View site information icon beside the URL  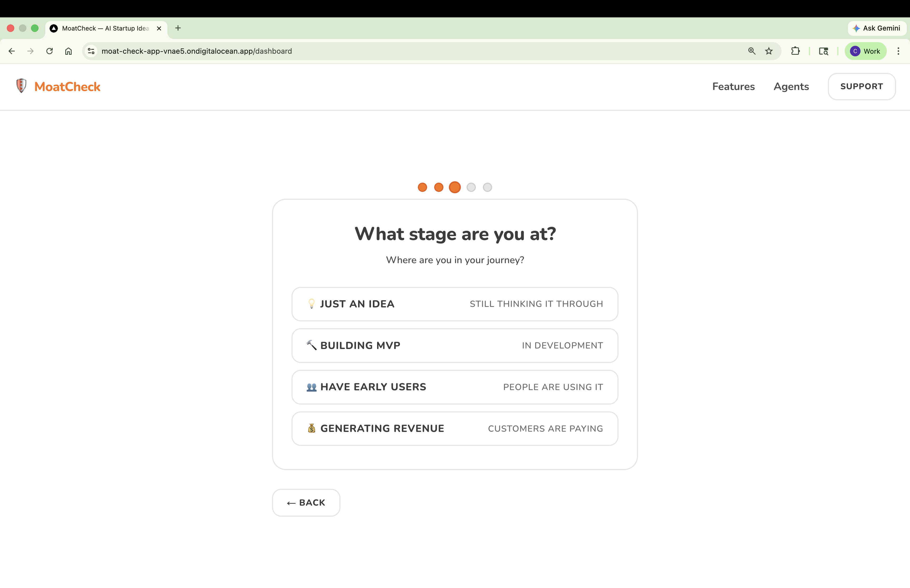(91, 51)
